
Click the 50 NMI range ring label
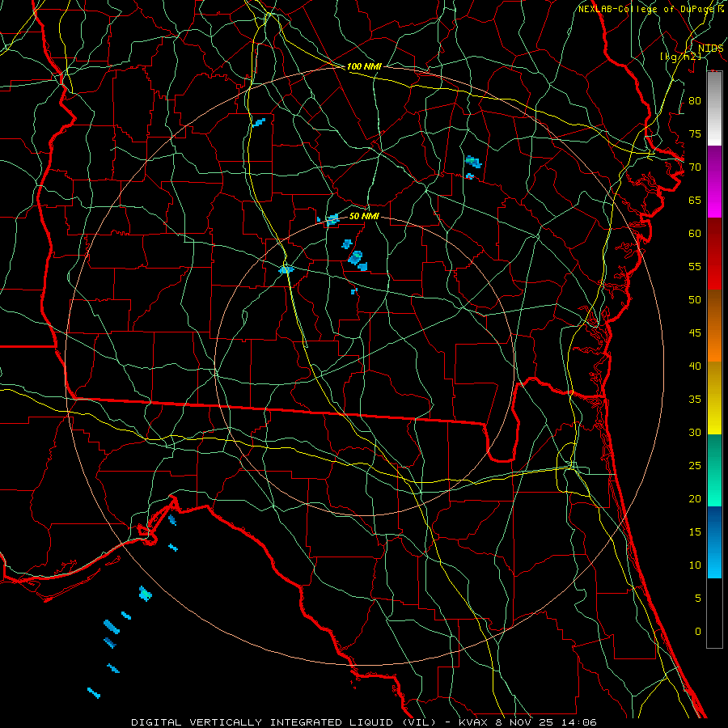[364, 216]
